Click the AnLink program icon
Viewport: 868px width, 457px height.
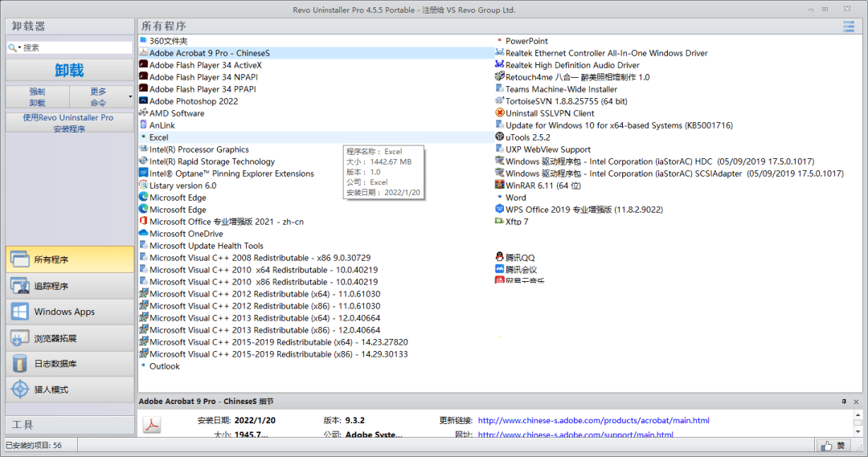tap(143, 125)
